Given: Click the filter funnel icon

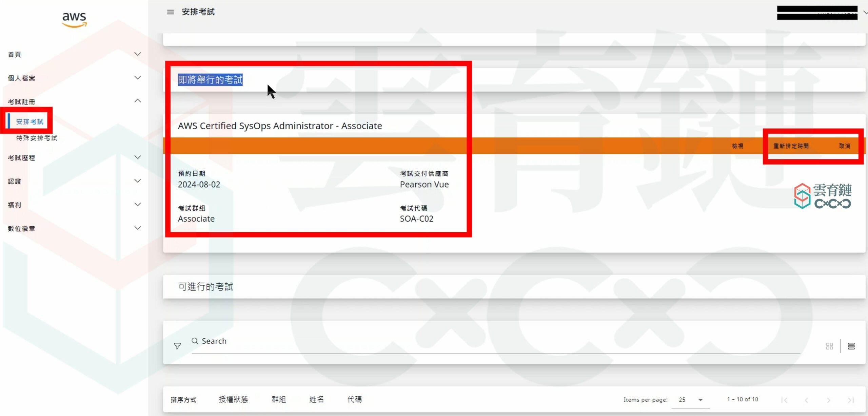Looking at the screenshot, I should coord(177,346).
